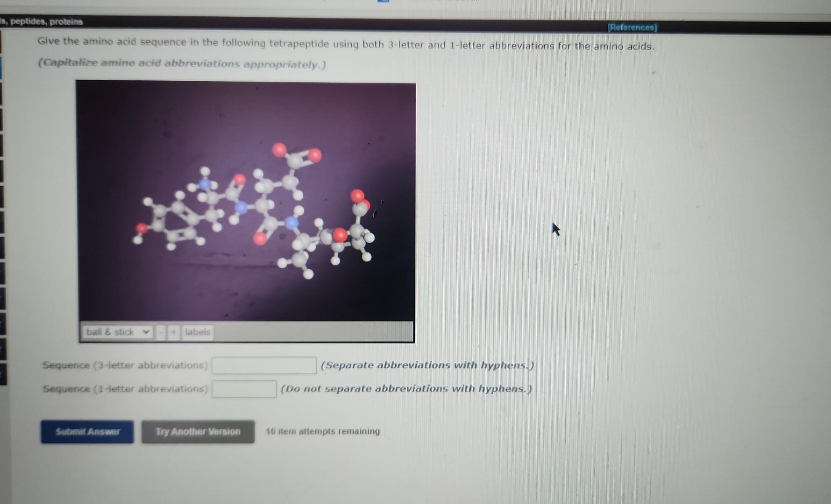The width and height of the screenshot is (831, 504).
Task: Click the minus zoom-out button in molecule viewer
Action: click(x=161, y=333)
